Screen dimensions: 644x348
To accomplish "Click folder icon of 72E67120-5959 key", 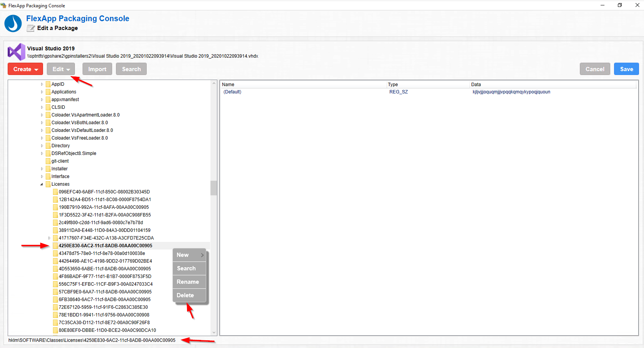I will click(55, 307).
